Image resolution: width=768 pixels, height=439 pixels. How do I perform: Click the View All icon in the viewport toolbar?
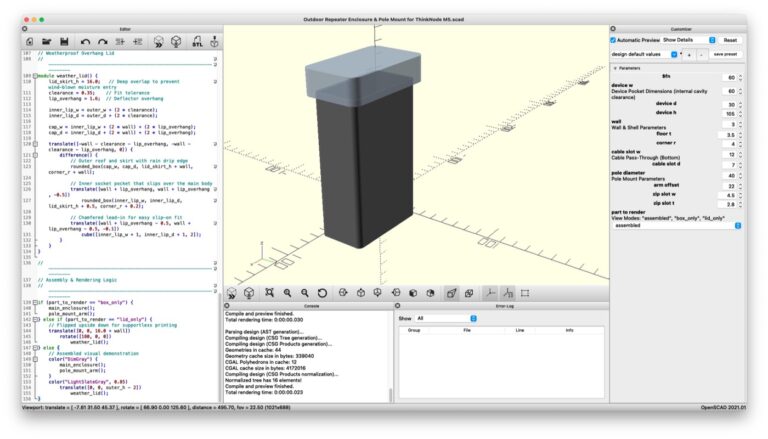click(269, 293)
